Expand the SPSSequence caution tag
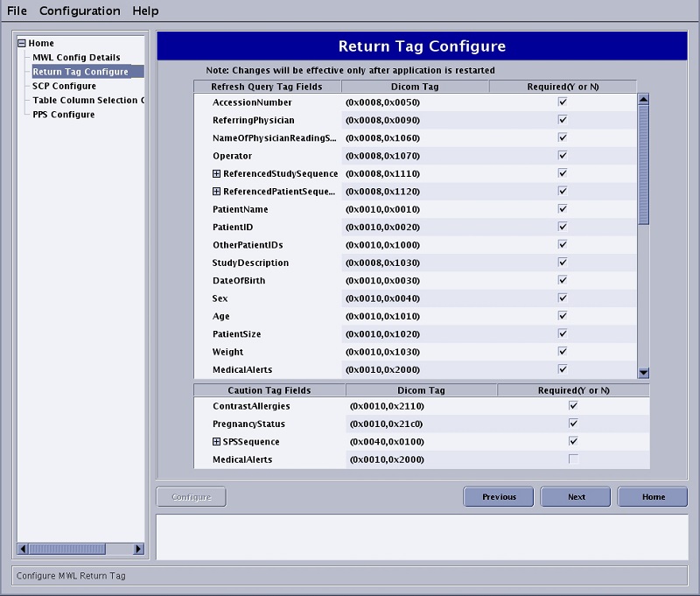 tap(217, 442)
